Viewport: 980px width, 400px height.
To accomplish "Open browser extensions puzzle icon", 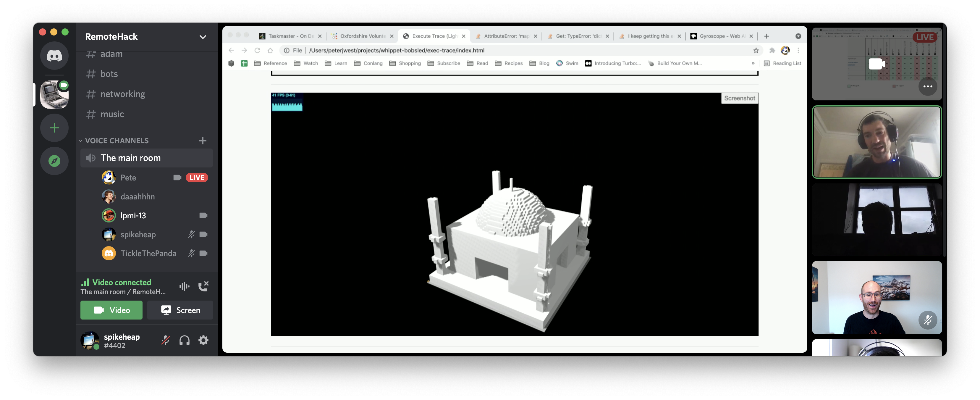I will click(772, 50).
